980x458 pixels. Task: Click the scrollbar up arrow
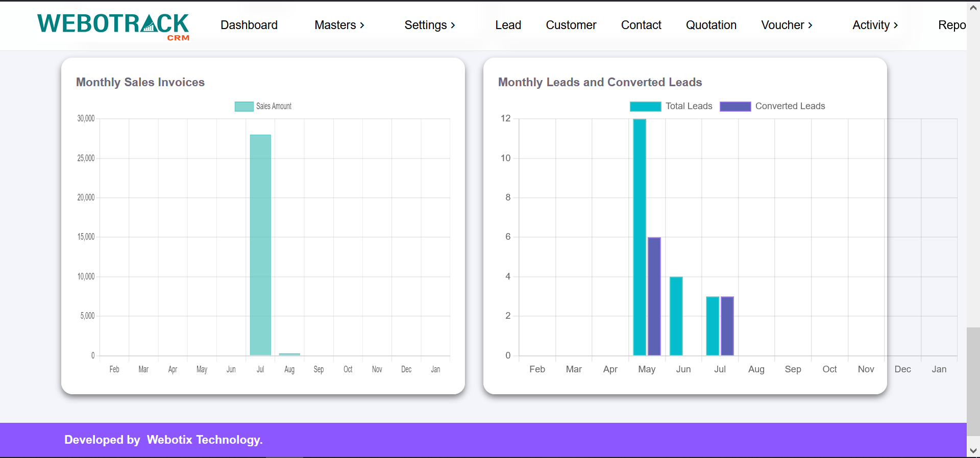tap(973, 8)
